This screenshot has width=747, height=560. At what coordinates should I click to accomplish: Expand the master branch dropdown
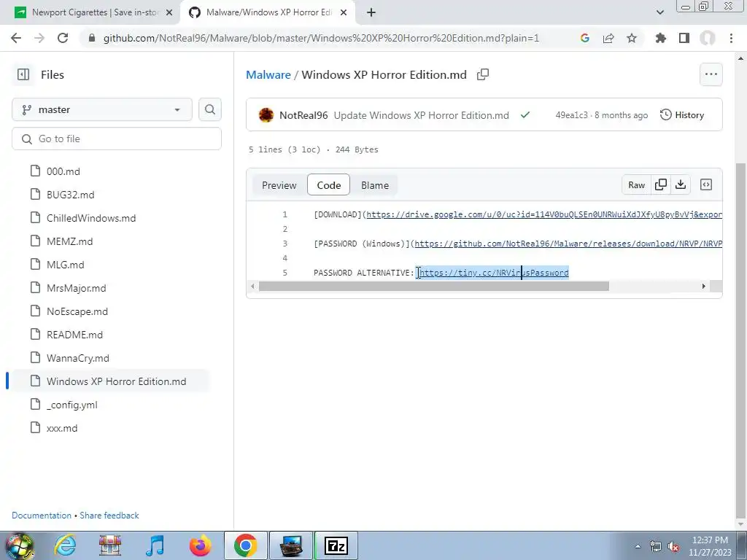(x=102, y=109)
